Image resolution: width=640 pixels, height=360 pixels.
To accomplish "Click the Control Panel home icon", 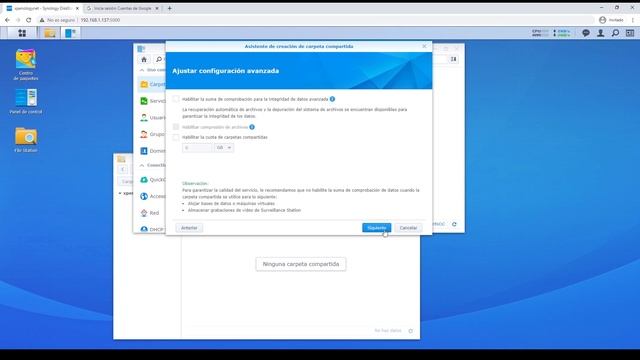I will (x=144, y=60).
